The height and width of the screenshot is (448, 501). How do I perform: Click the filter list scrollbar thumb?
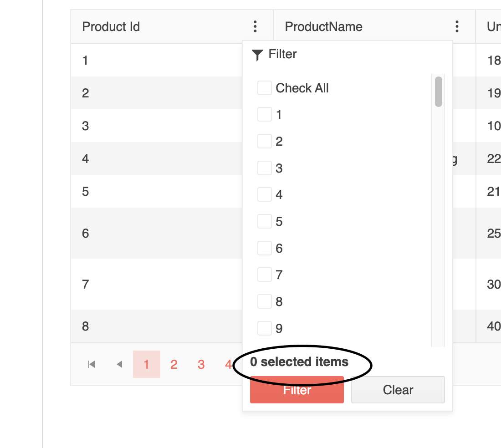click(x=438, y=91)
